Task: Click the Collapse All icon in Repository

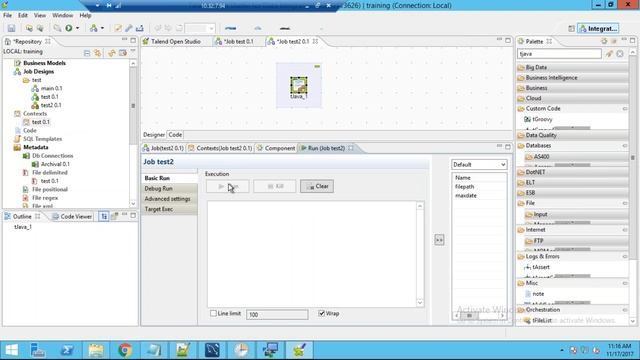Action: pos(87,53)
